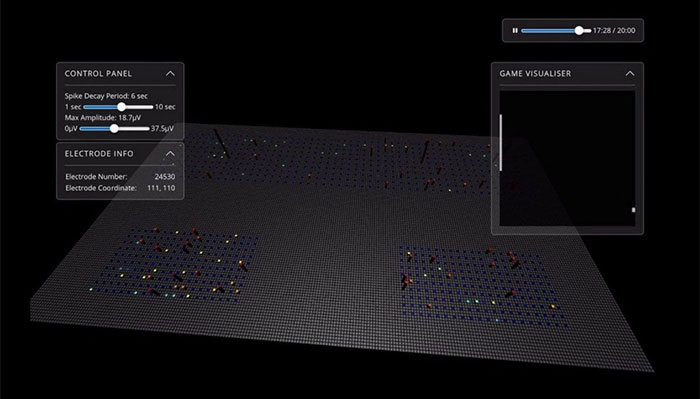This screenshot has width=700, height=399.
Task: Collapse the Electrode Info panel chevron
Action: pyautogui.click(x=170, y=154)
